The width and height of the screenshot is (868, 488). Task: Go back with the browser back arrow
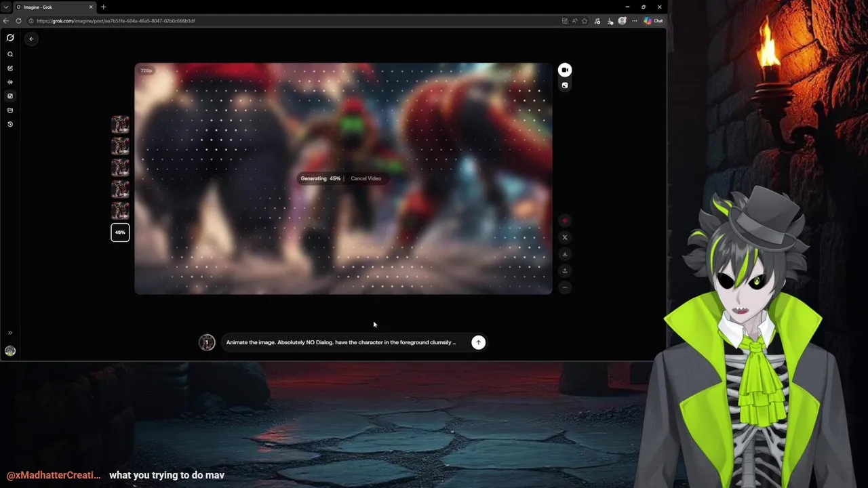pos(6,21)
